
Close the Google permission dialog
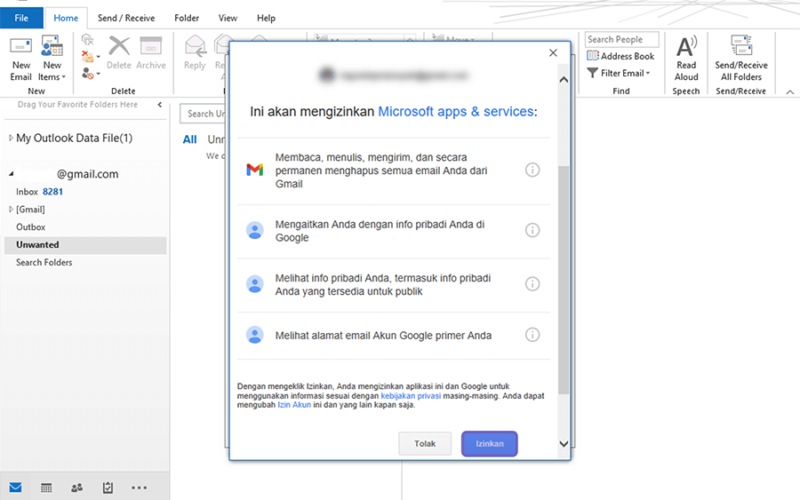[x=553, y=53]
